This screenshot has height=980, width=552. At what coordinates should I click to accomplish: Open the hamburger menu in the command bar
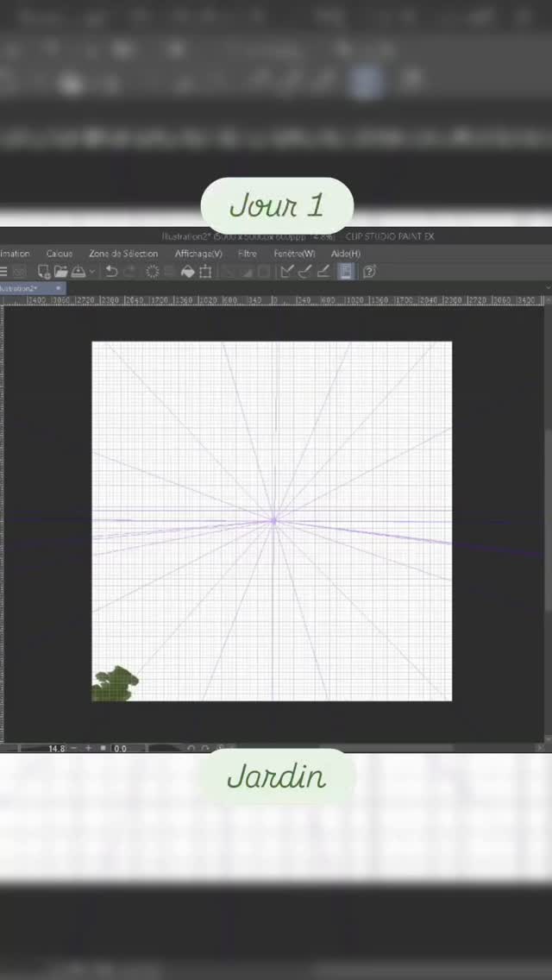(x=3, y=271)
